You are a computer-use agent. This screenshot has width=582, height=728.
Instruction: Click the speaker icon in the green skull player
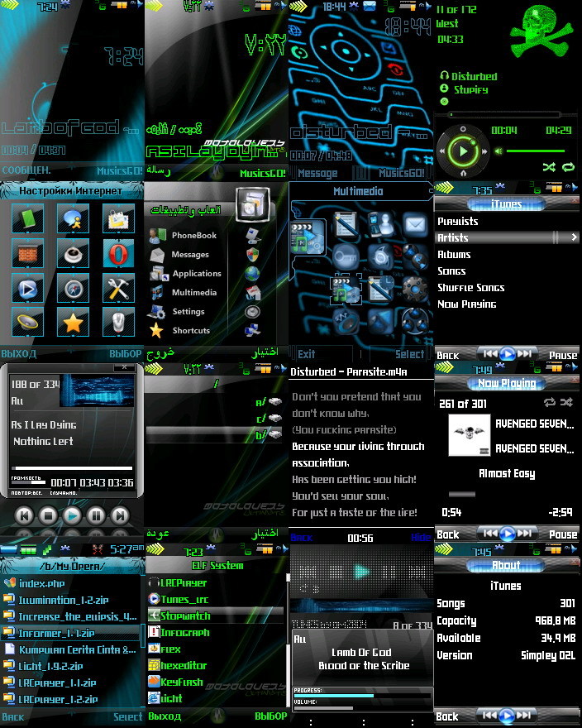point(499,151)
